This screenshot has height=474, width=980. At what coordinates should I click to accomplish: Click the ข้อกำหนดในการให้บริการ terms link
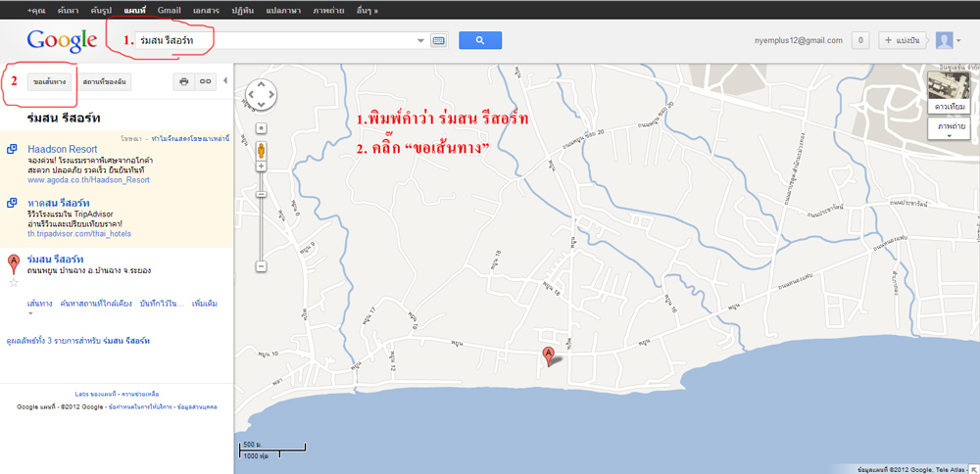point(139,407)
